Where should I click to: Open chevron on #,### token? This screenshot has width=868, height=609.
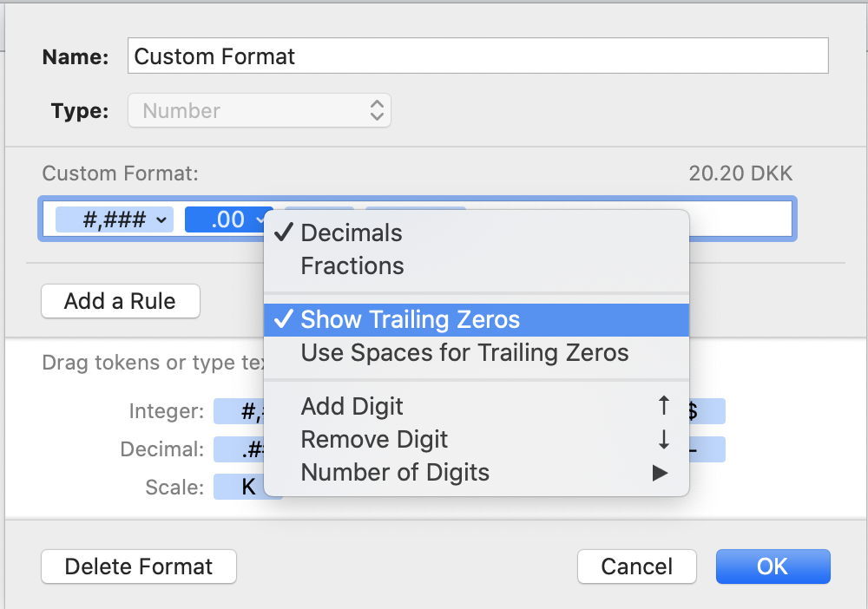coord(161,220)
